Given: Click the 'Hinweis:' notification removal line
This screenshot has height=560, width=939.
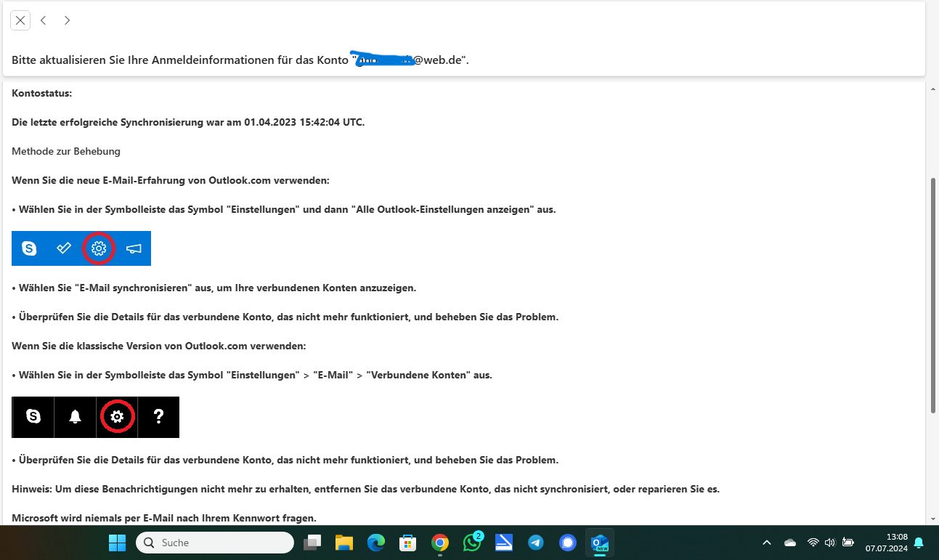Looking at the screenshot, I should click(366, 489).
